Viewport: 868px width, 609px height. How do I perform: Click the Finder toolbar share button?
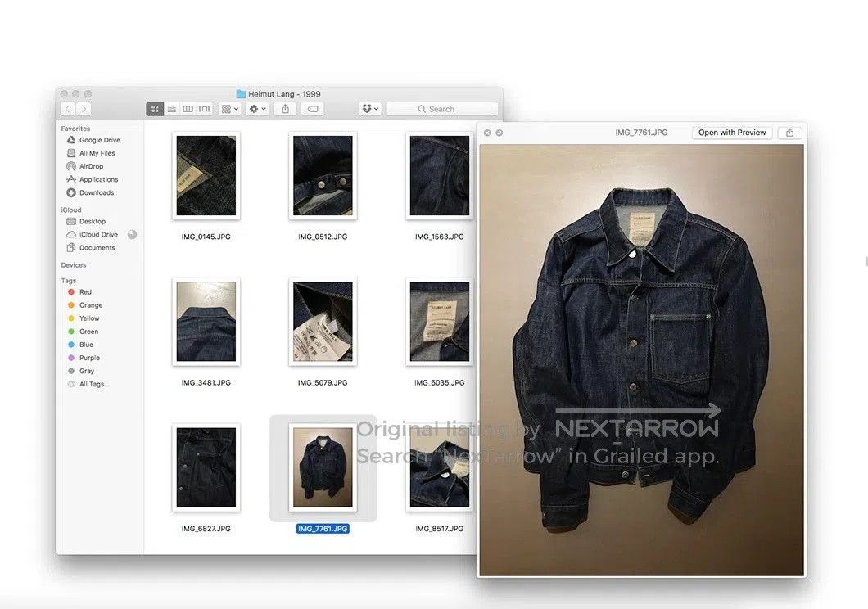click(285, 109)
